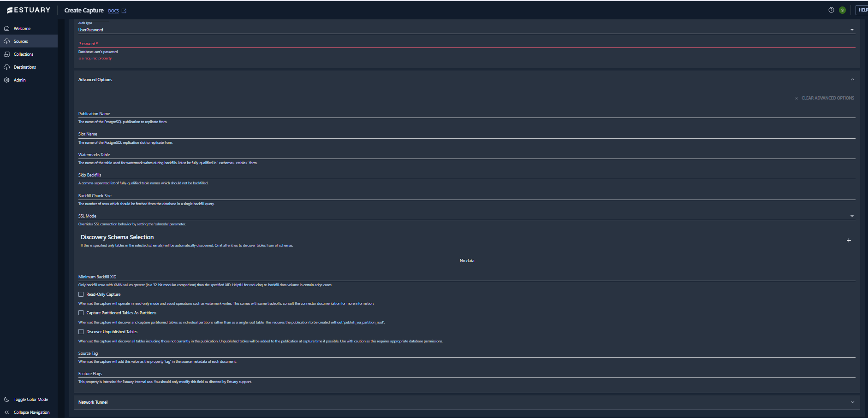868x418 pixels.
Task: Open the SSL Mode dropdown
Action: [x=852, y=216]
